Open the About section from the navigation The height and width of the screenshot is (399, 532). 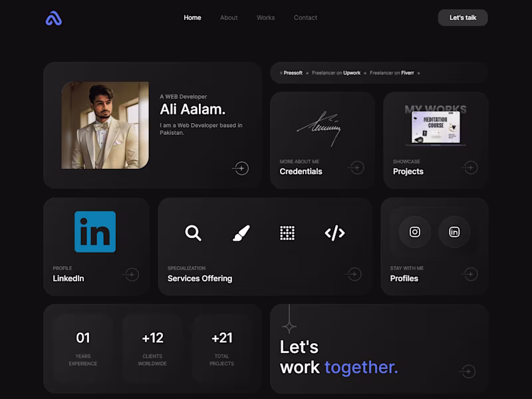[x=229, y=18]
